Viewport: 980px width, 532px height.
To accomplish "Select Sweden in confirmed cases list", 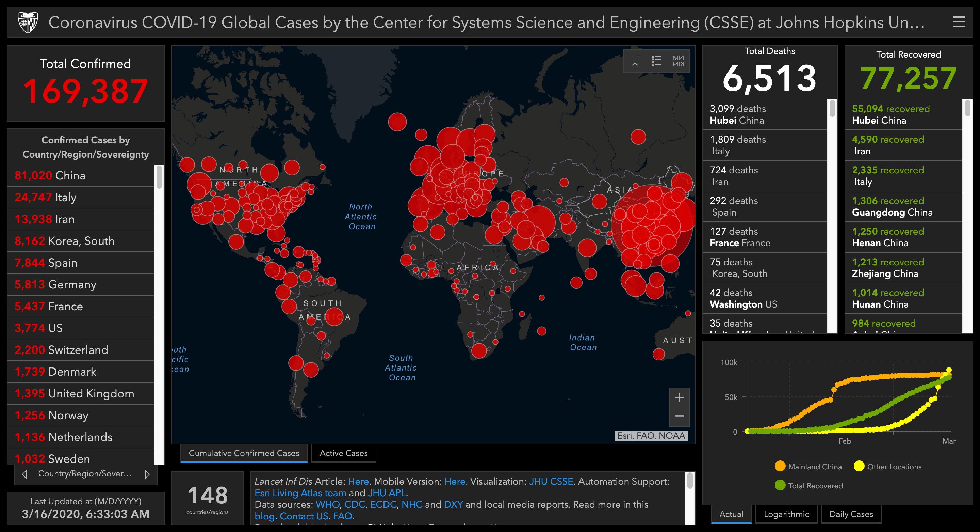I will coord(80,457).
